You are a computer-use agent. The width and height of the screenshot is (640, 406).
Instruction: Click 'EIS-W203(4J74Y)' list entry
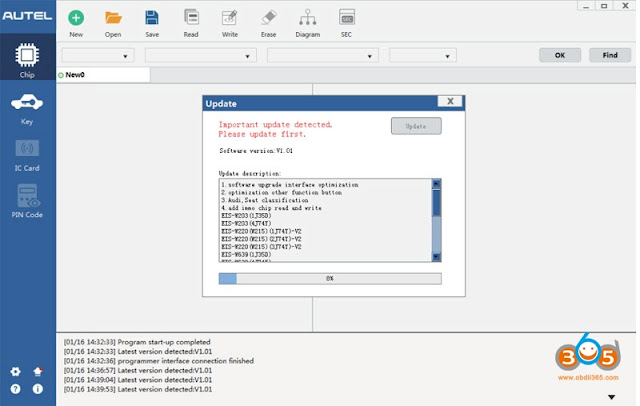[246, 224]
